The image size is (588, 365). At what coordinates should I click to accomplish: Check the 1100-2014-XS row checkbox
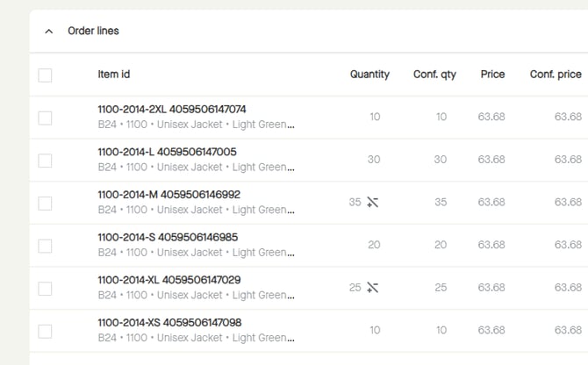point(45,331)
